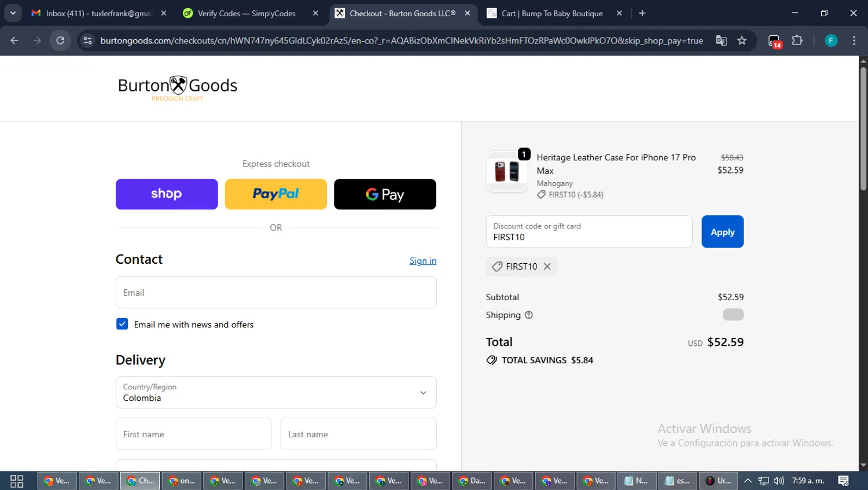Open the 'Ur...' taskbar application
Image resolution: width=868 pixels, height=490 pixels.
tap(719, 481)
